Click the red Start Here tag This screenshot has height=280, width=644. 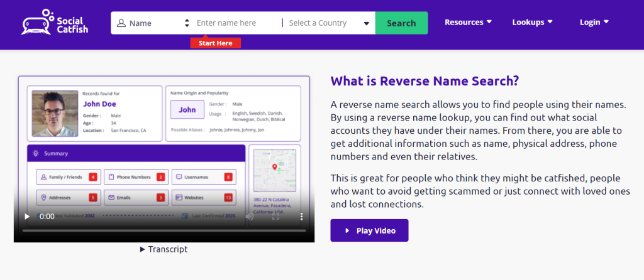click(215, 43)
